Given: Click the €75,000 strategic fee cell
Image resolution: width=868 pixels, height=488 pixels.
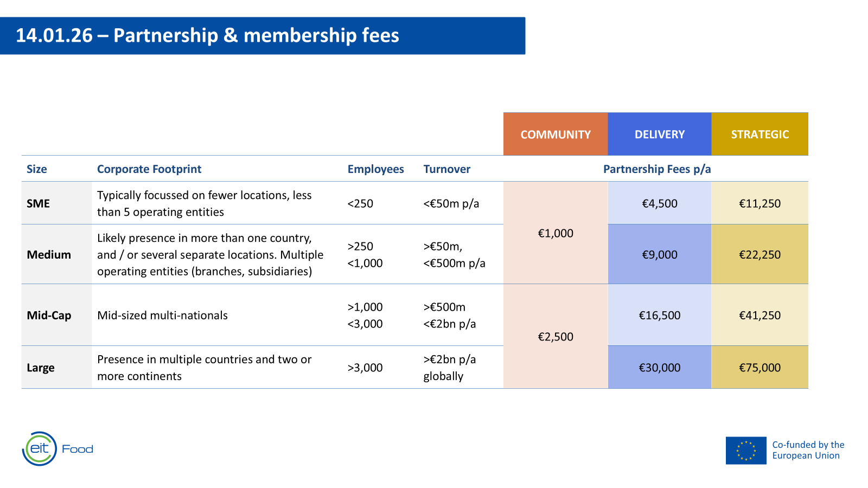Looking at the screenshot, I should [759, 368].
